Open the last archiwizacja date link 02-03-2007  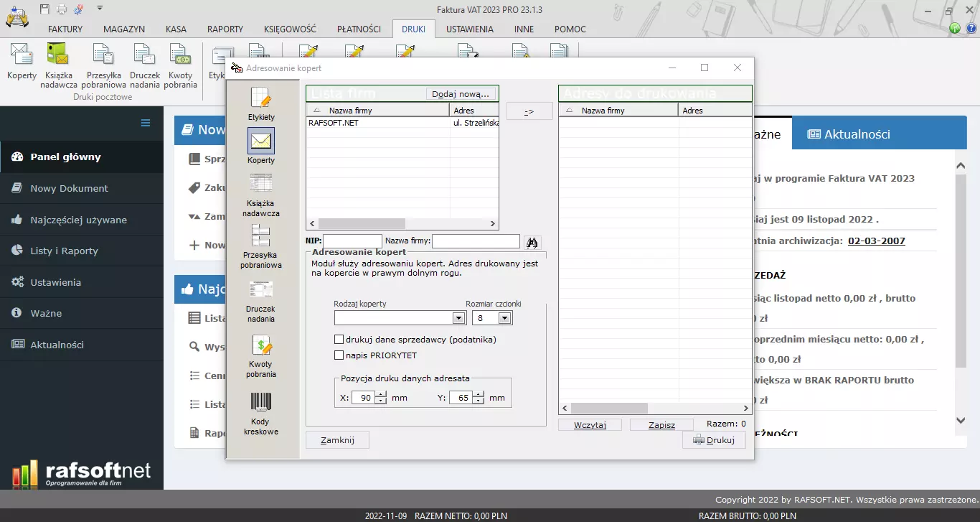pos(877,242)
